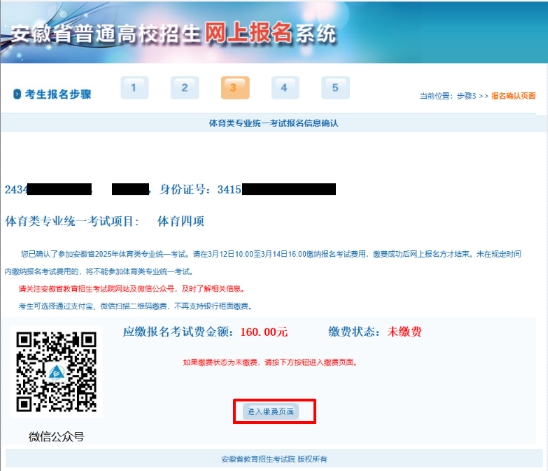This screenshot has width=548, height=471.
Task: Open step 5 icon
Action: click(x=336, y=88)
